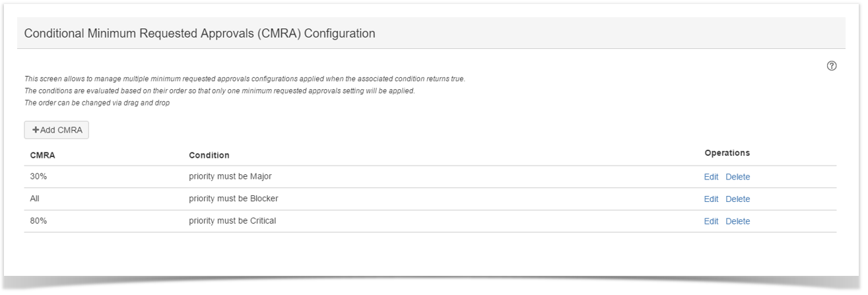Image resolution: width=868 pixels, height=295 pixels.
Task: Delete the priority must be Critical rule
Action: tap(737, 222)
